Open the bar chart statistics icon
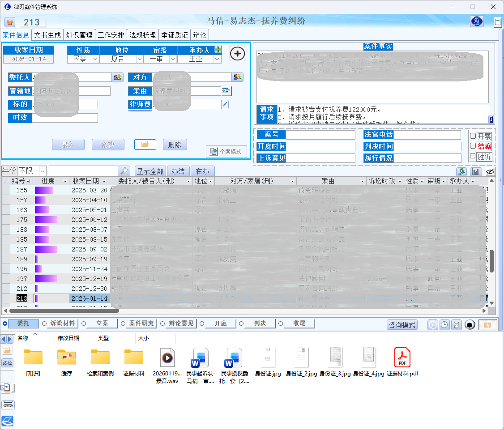This screenshot has width=504, height=430. [475, 172]
